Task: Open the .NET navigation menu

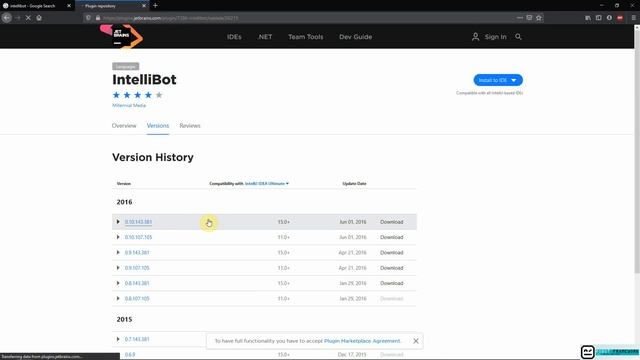Action: [264, 37]
